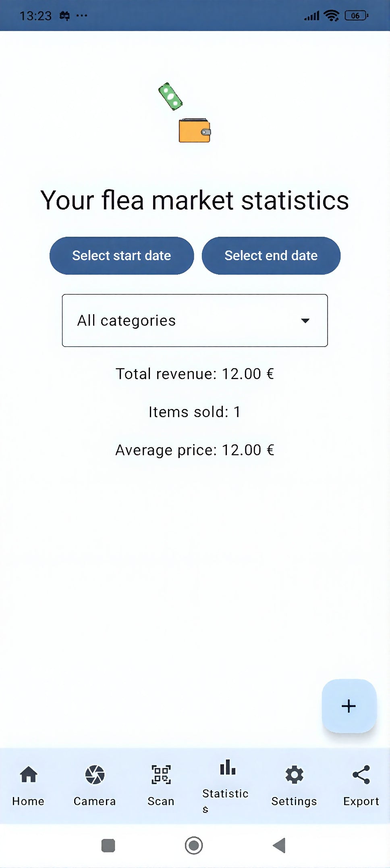
Task: Tap the Home icon in bottom navigation
Action: pyautogui.click(x=29, y=774)
